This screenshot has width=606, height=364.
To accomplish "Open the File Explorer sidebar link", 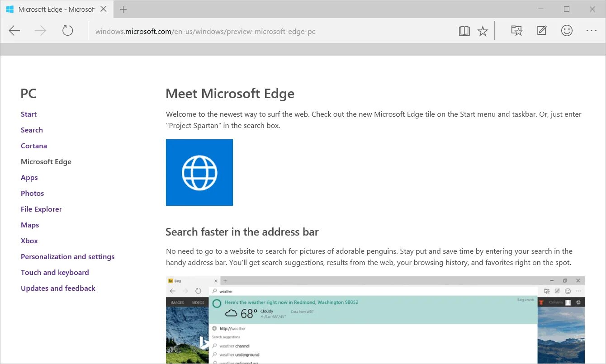I will coord(41,209).
